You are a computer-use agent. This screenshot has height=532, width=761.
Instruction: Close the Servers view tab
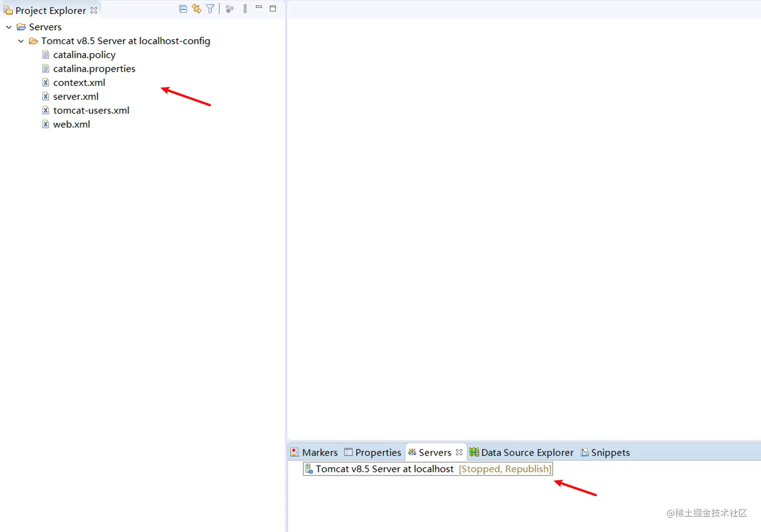[459, 453]
